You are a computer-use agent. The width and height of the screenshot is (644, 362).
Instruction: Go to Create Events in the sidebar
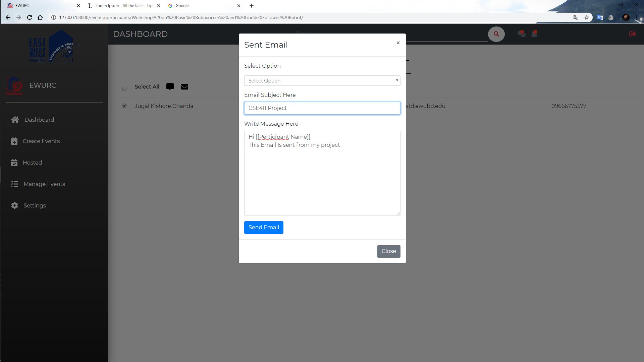point(41,141)
